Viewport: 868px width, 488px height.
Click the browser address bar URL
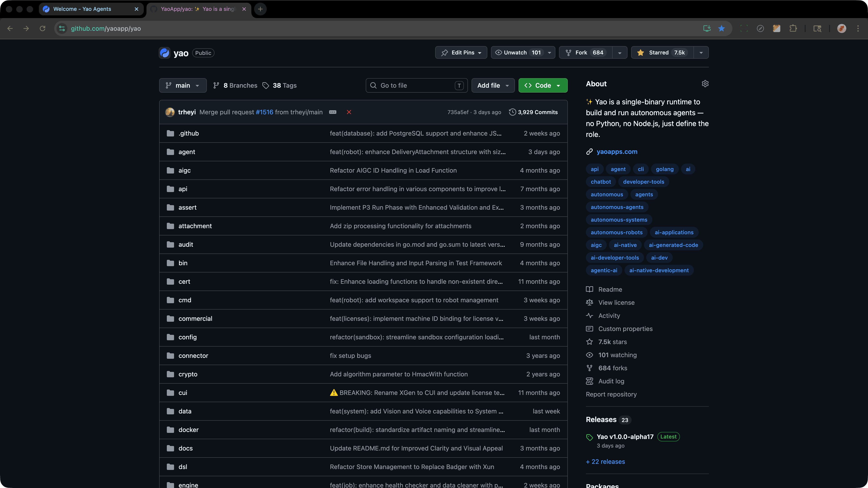tap(106, 29)
